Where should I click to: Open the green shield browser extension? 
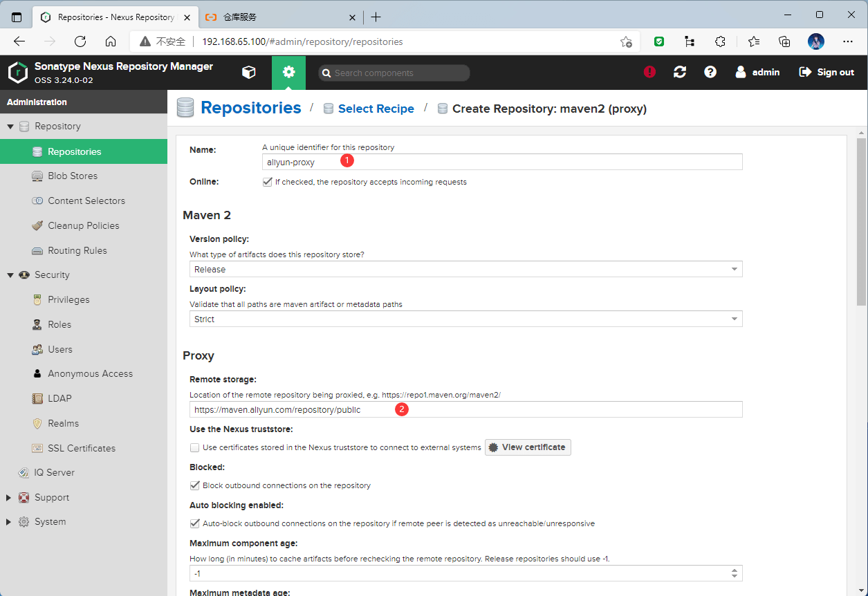660,41
